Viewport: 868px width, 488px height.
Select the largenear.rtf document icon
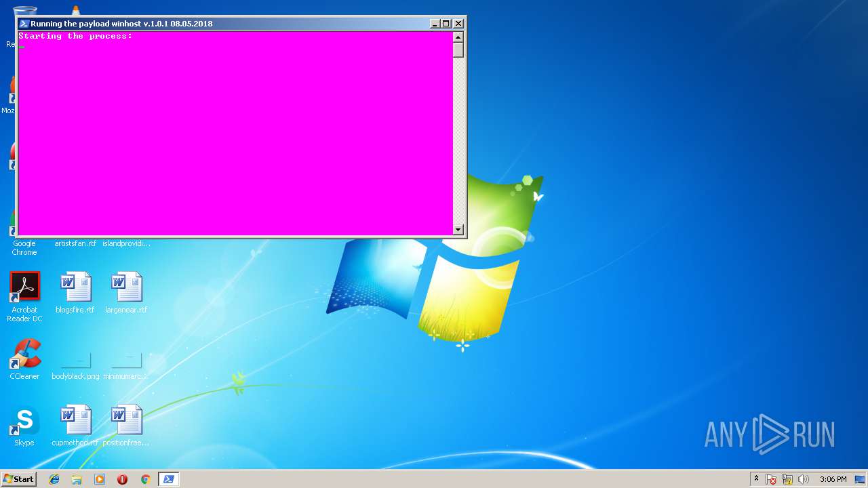point(126,293)
